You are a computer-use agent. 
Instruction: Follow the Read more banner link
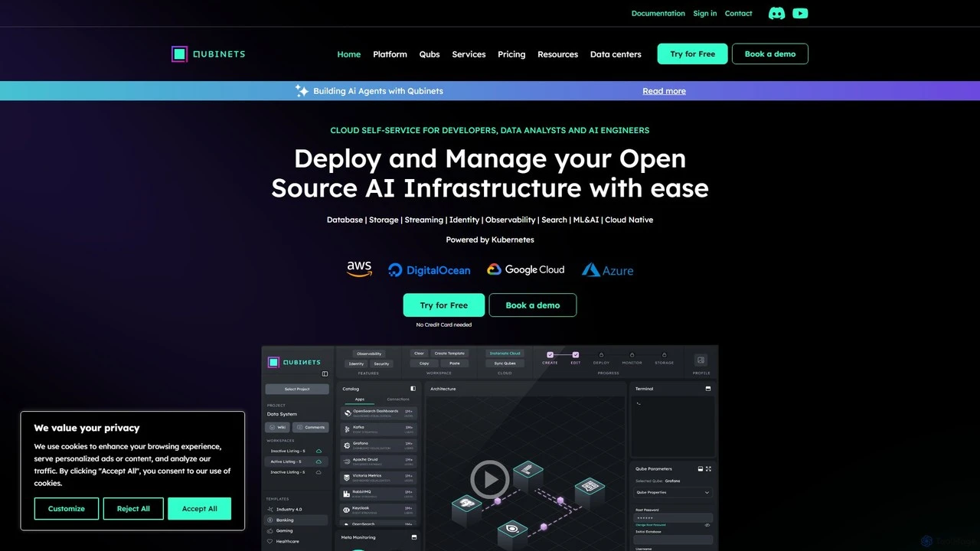tap(664, 91)
